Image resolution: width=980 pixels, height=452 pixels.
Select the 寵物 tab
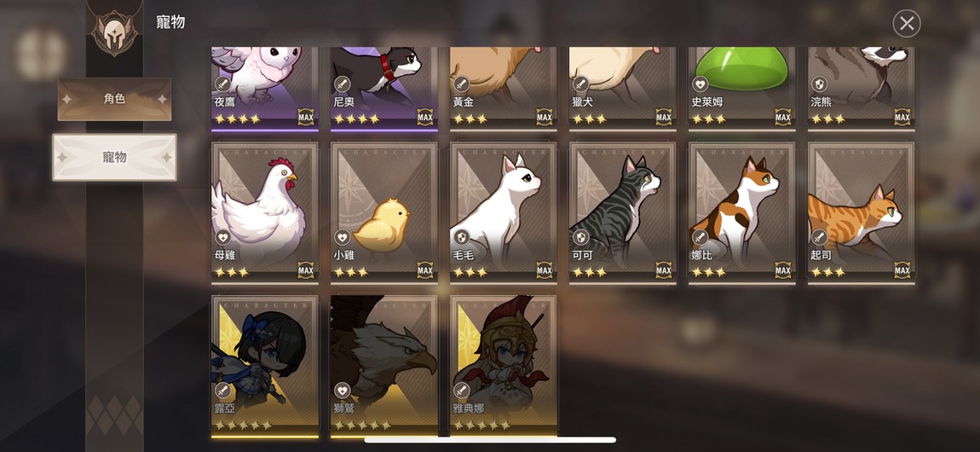(114, 157)
